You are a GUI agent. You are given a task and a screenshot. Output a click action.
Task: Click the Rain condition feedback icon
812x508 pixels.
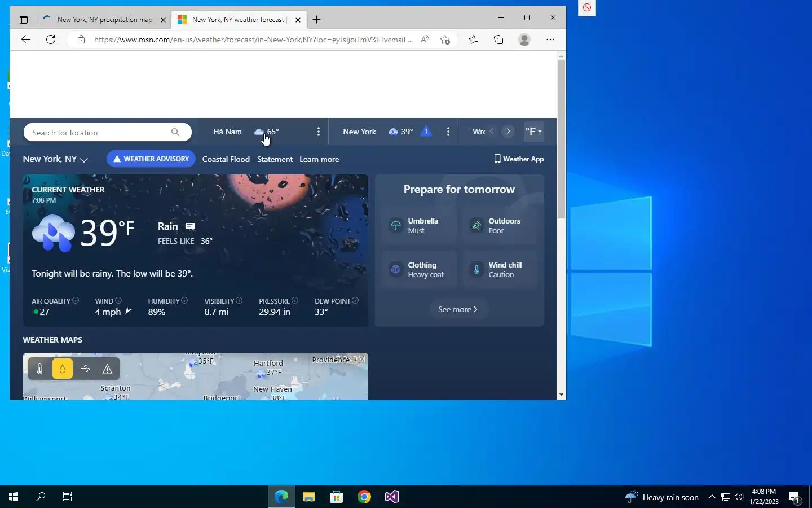(x=191, y=226)
